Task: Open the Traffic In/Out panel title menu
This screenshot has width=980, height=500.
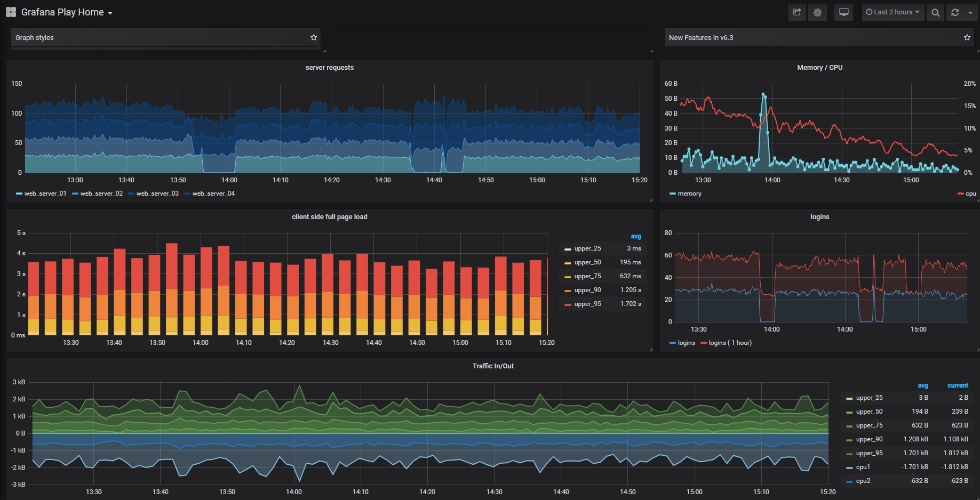Action: [x=493, y=366]
